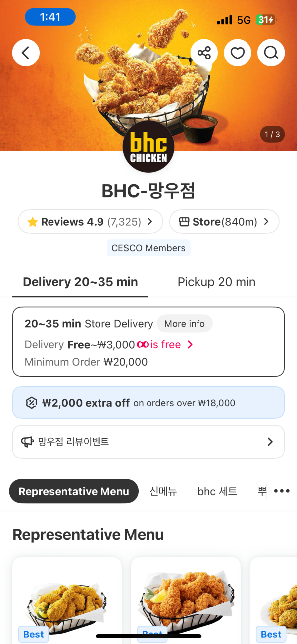Tap the megaphone icon for 망우점 리뷰이벤트
This screenshot has height=644, width=297.
point(27,441)
